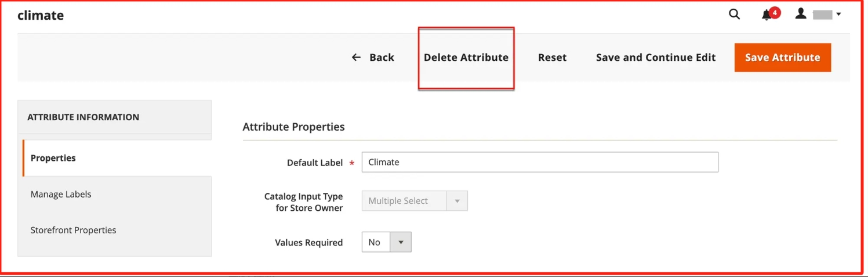868x277 pixels.
Task: Click the climate page title
Action: point(41,16)
